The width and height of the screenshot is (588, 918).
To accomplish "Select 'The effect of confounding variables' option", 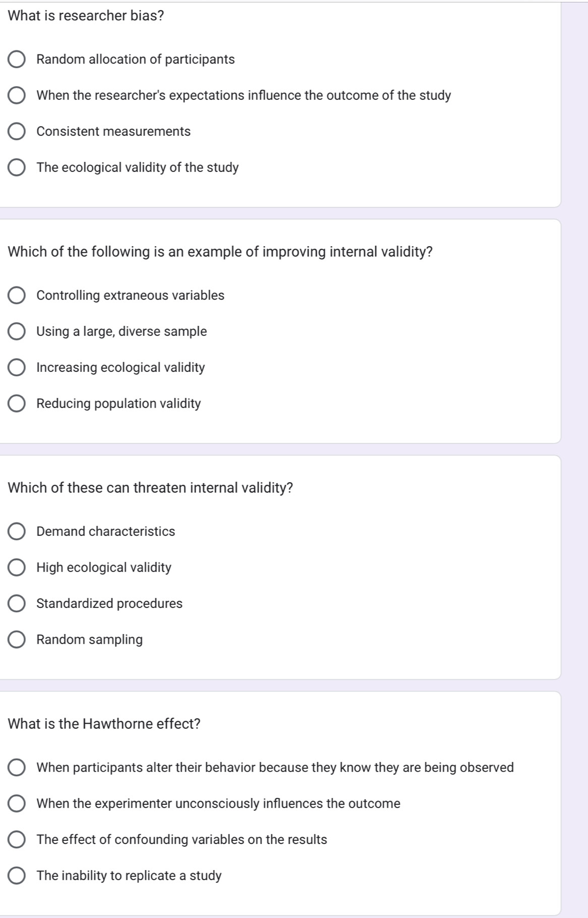I will click(x=17, y=840).
